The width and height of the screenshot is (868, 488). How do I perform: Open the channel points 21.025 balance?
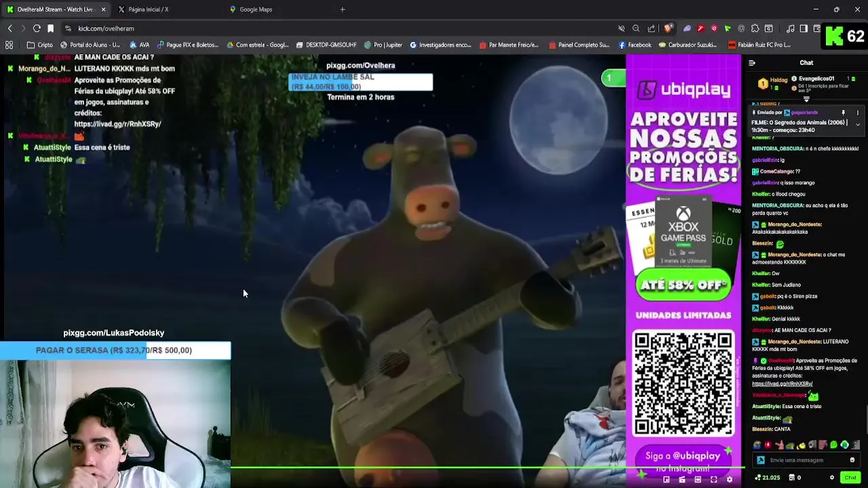(x=767, y=478)
